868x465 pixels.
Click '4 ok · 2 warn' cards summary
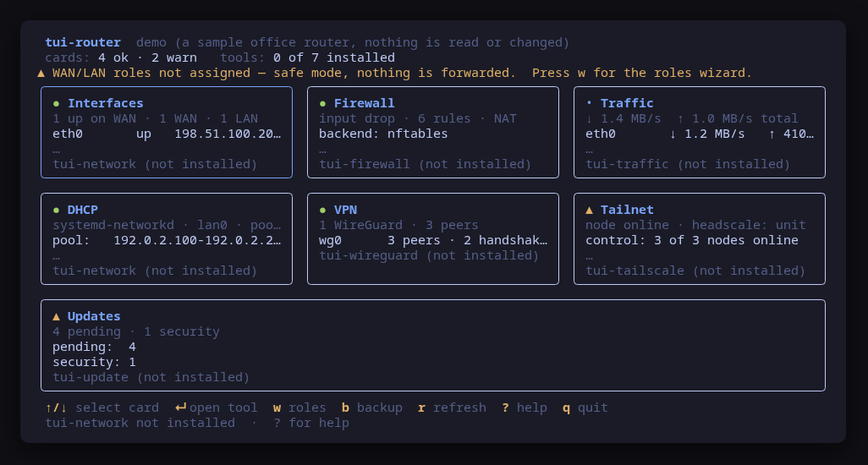click(x=147, y=57)
